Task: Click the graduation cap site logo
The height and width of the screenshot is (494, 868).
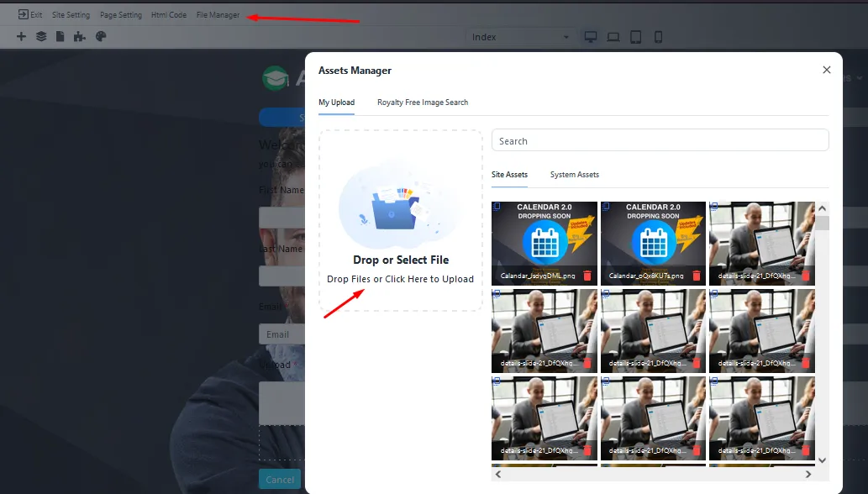Action: (x=275, y=78)
